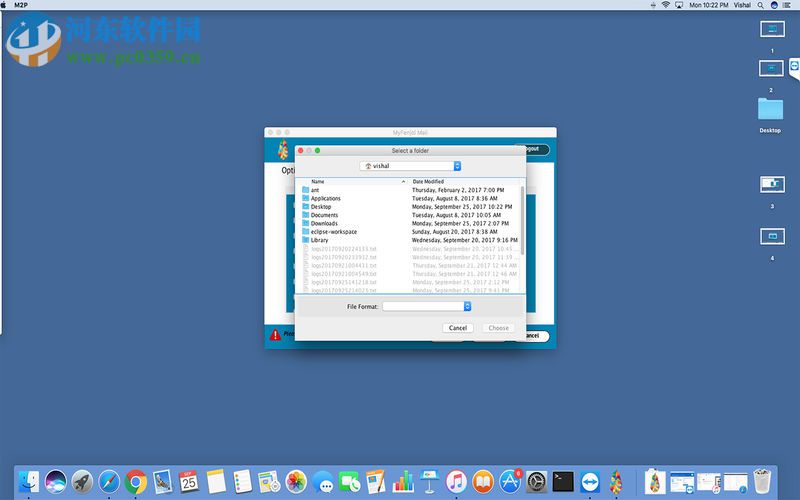Select desktop screenshot icon labeled 4

point(772,236)
